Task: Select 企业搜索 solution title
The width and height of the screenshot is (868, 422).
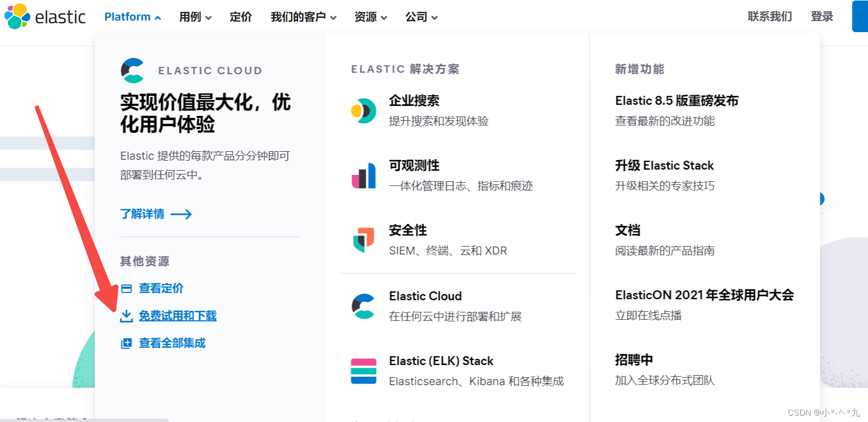Action: tap(414, 101)
